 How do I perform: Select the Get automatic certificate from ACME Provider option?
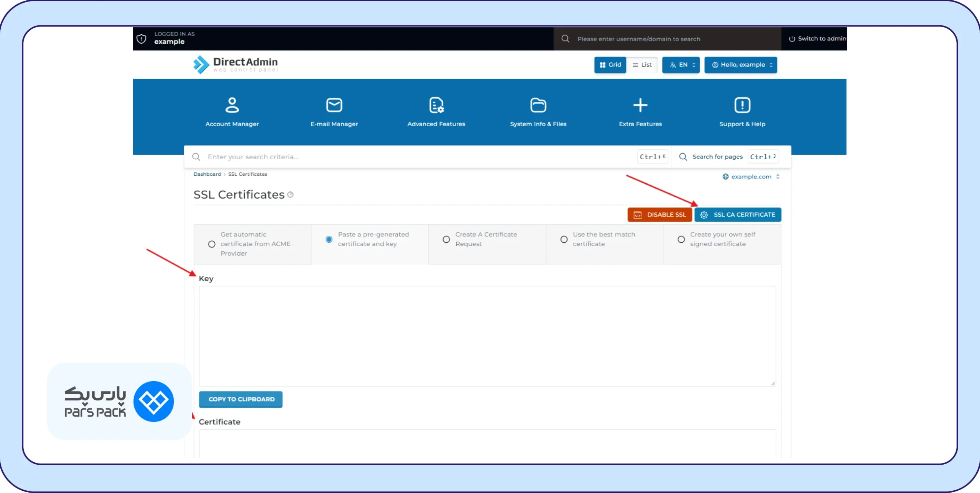[x=212, y=244]
